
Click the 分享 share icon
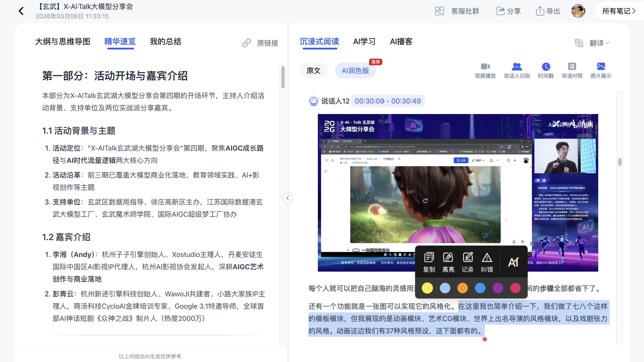501,11
